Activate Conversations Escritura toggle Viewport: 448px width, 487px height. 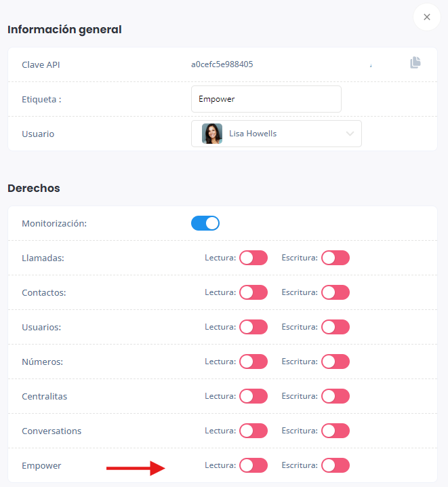click(x=335, y=431)
